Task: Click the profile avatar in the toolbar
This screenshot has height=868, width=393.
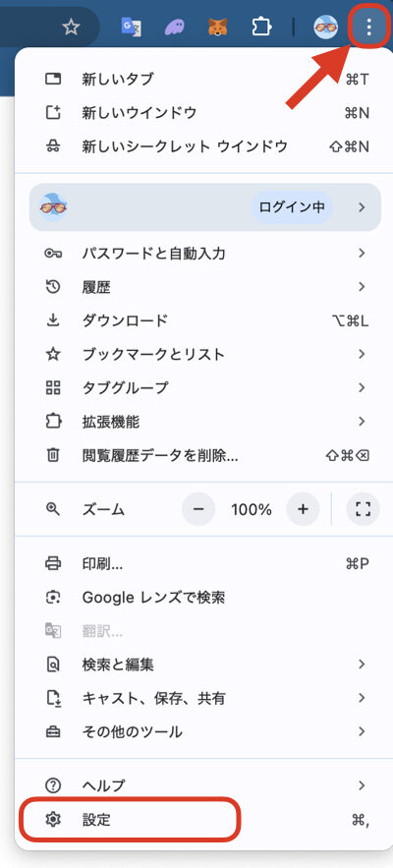Action: 325,27
